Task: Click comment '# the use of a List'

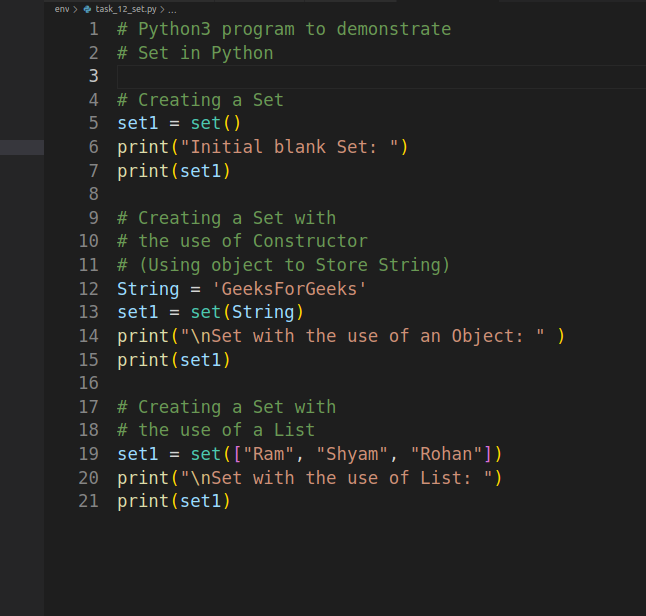Action: point(216,430)
